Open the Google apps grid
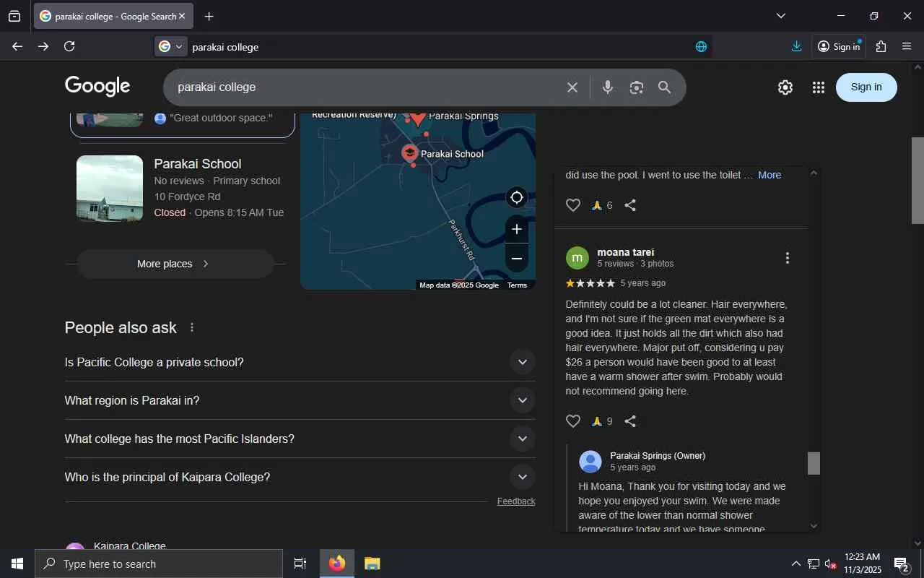The height and width of the screenshot is (578, 924). [818, 87]
